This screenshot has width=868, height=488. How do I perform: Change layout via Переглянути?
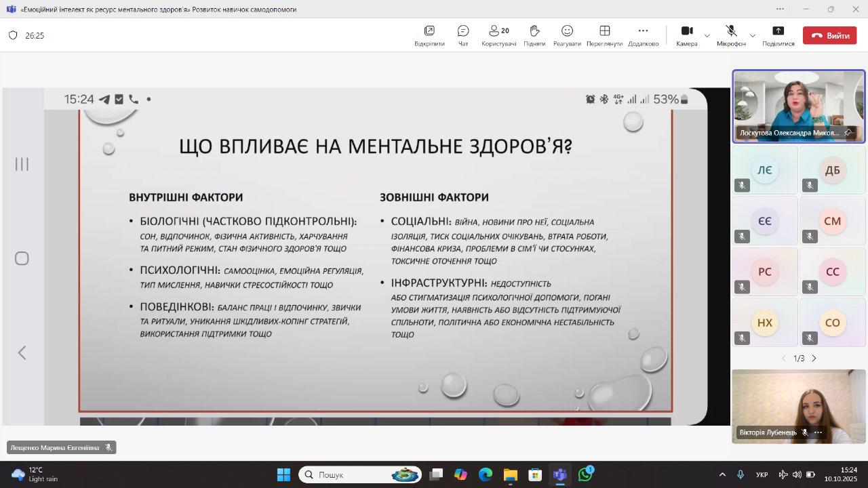pos(604,35)
